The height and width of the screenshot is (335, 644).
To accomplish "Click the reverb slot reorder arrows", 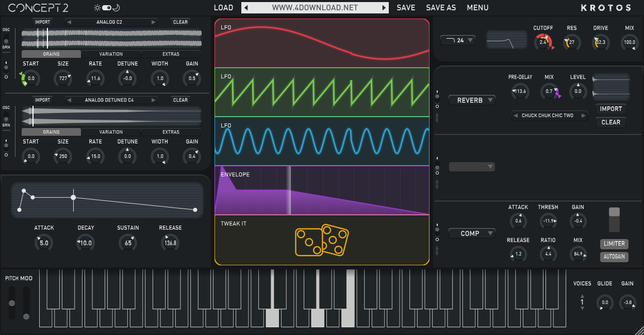I will 438,118.
